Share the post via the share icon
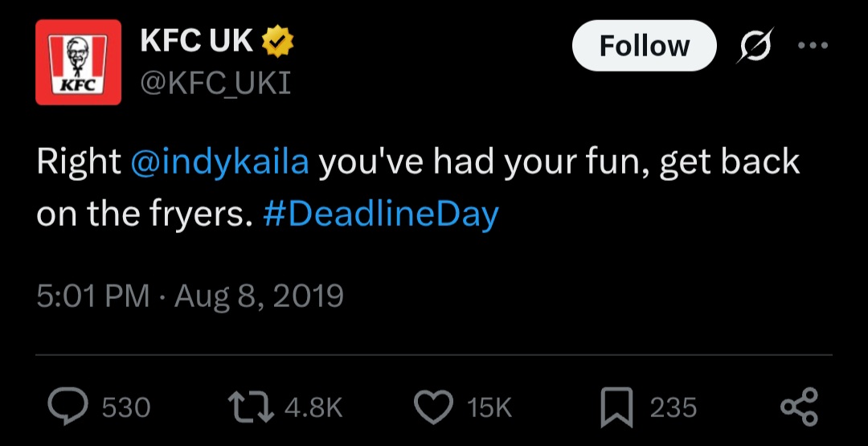Screen dimensions: 868x446 pyautogui.click(x=799, y=407)
